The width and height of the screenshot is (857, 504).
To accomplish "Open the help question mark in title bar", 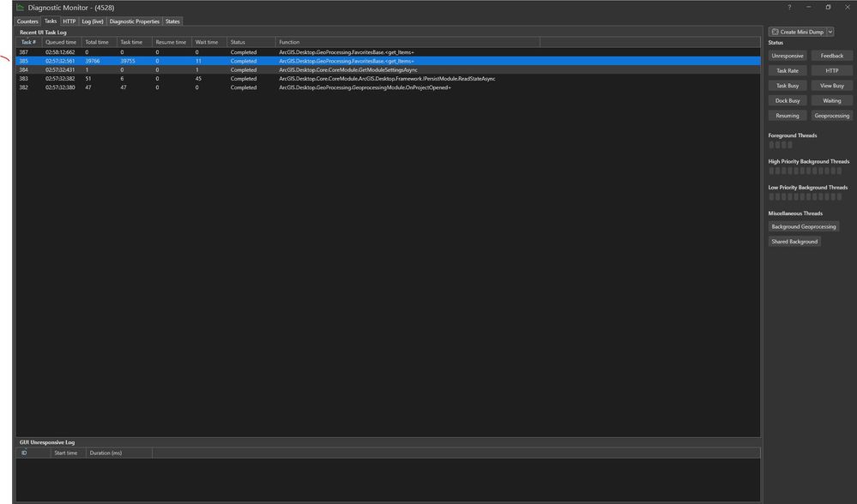I will [789, 7].
